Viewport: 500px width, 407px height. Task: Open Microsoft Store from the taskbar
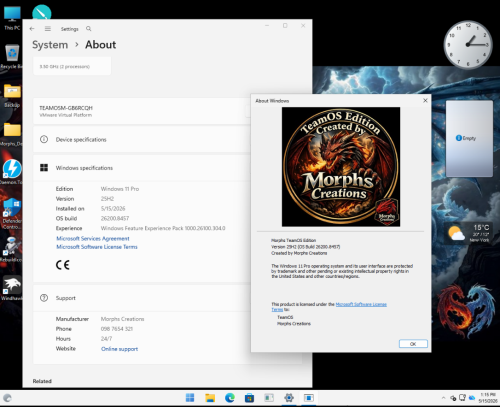(249, 398)
